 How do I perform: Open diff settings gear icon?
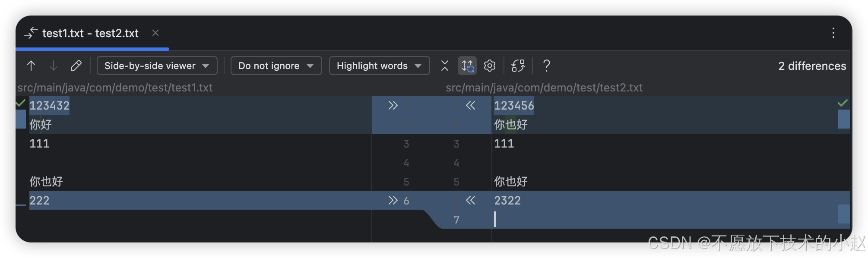click(x=490, y=66)
